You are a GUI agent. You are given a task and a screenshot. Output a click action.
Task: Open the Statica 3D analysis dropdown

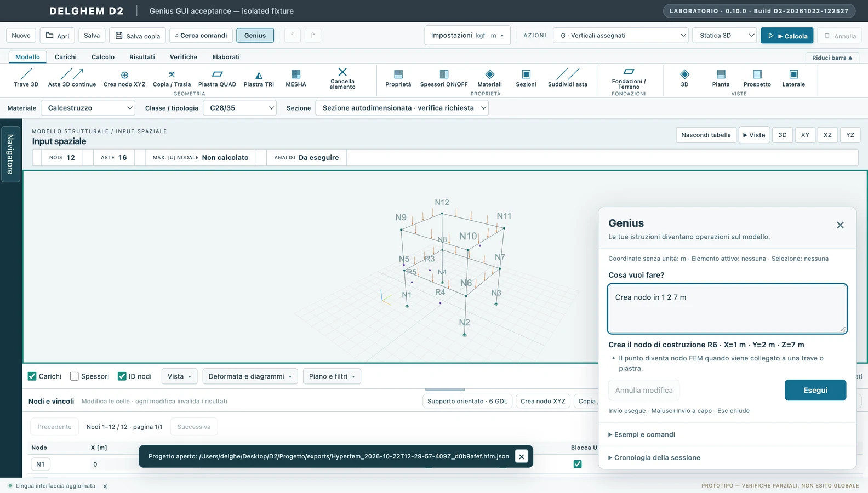point(724,36)
